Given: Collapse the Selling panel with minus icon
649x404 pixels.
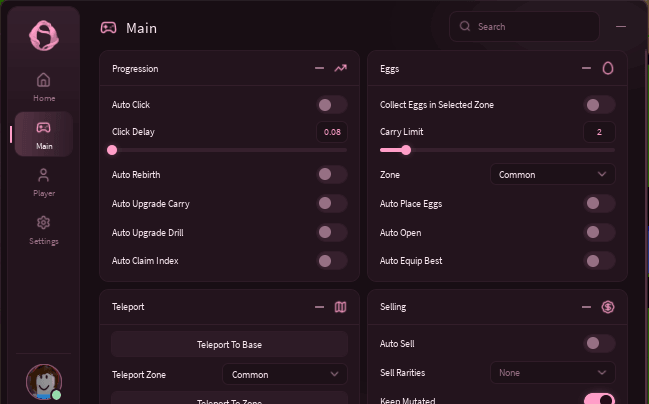Looking at the screenshot, I should pos(586,307).
